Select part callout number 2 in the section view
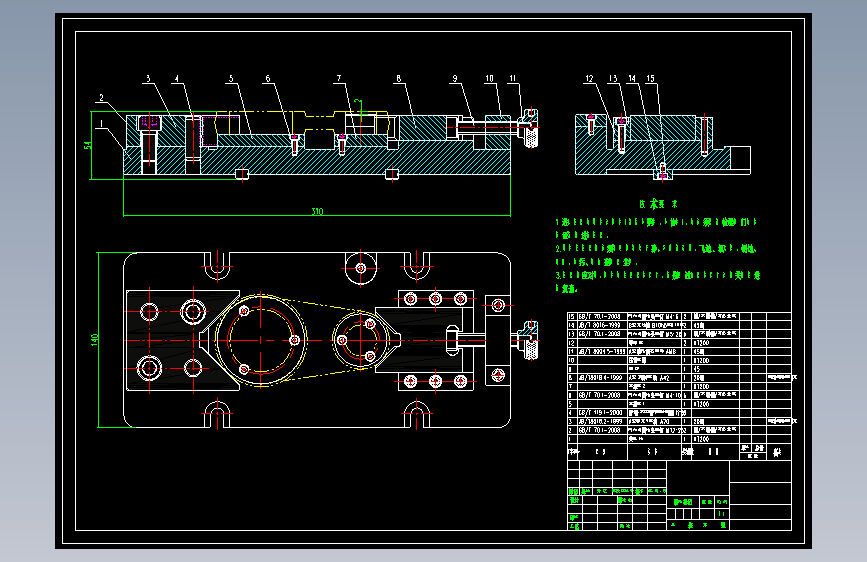The image size is (867, 562). click(101, 98)
